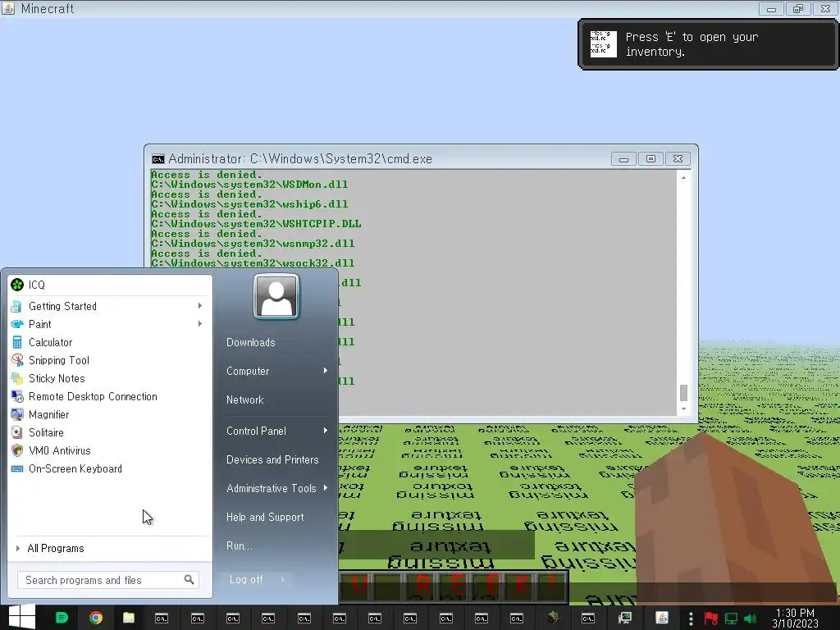Click the Minecraft Java icon in its title bar
Viewport: 840px width, 630px height.
(8, 8)
